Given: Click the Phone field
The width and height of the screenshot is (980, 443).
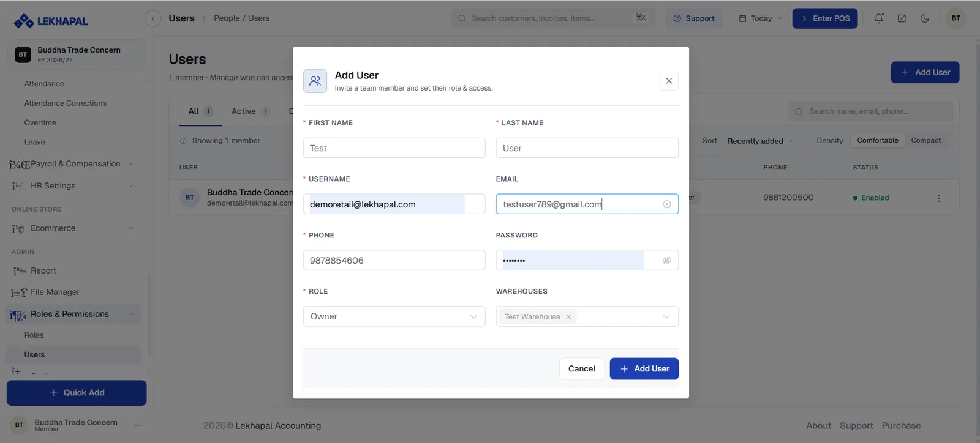Looking at the screenshot, I should click(394, 261).
